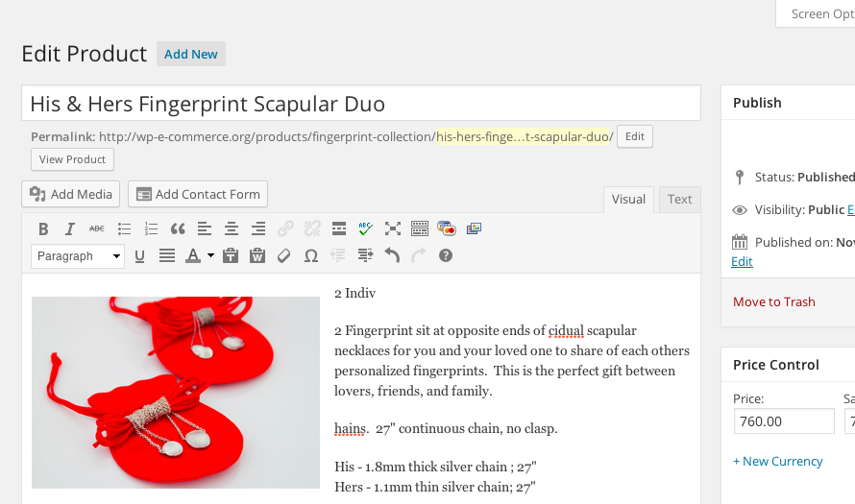Increase indent of paragraph
Image resolution: width=855 pixels, height=504 pixels.
365,255
